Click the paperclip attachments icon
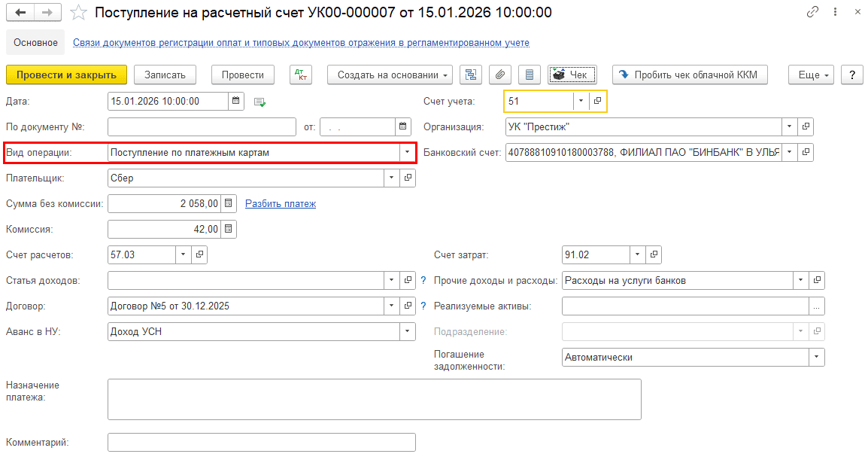Image resolution: width=868 pixels, height=460 pixels. 500,75
